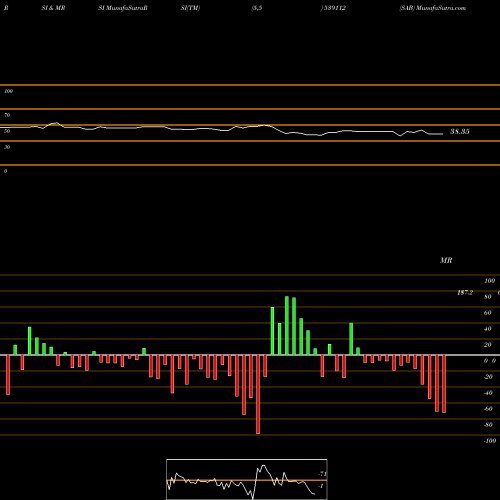Click the -71 label in mini chart
Screen dimensions: 500x500
pos(322,474)
